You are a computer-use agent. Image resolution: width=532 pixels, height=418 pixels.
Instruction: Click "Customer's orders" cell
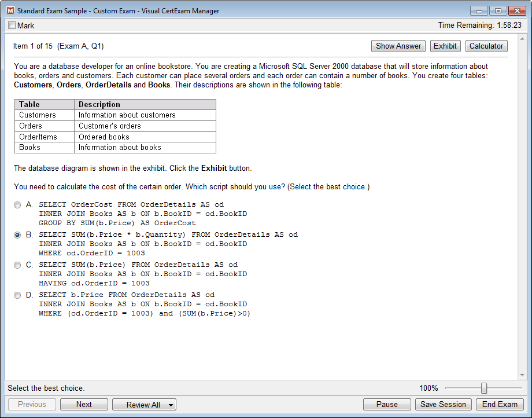pyautogui.click(x=145, y=126)
